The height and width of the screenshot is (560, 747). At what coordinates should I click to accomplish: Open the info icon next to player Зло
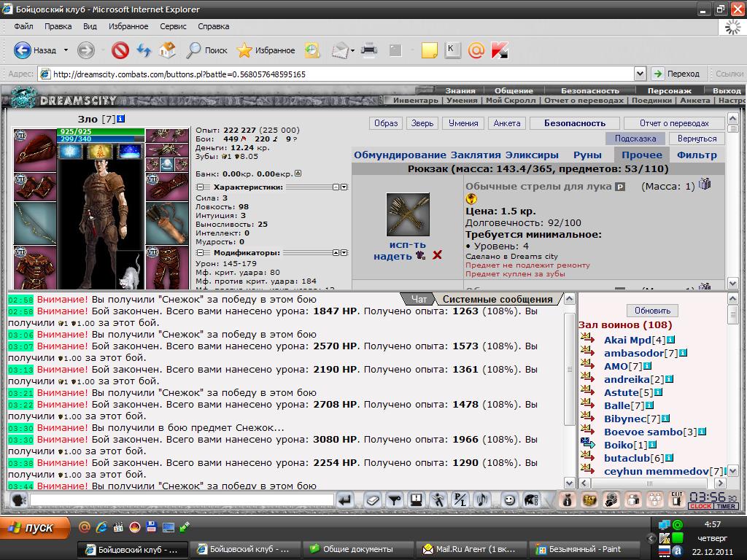[x=121, y=118]
